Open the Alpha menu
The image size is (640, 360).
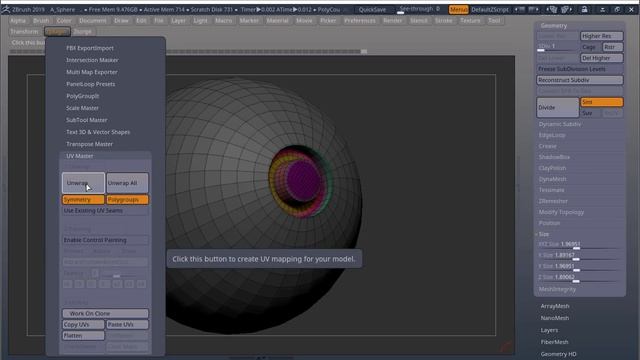click(18, 20)
